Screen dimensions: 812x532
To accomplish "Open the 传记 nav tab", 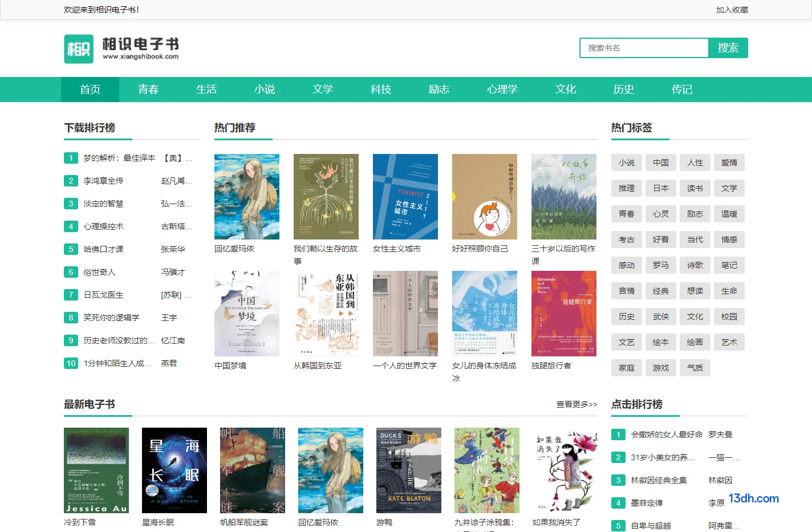I will 682,90.
